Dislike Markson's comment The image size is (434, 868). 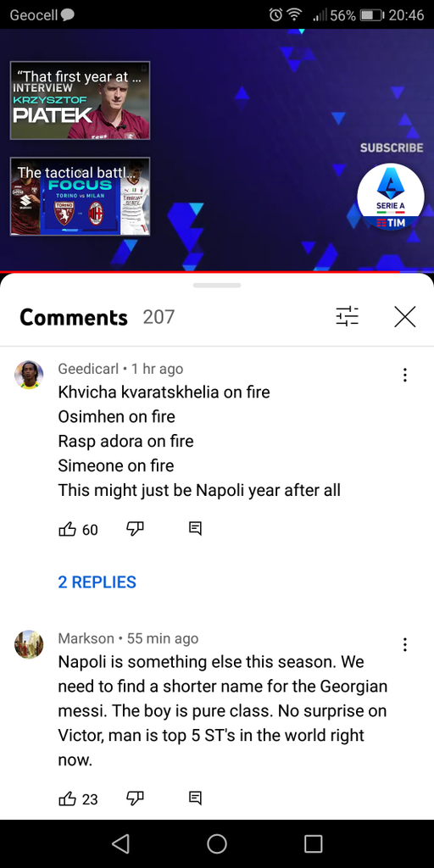(135, 798)
